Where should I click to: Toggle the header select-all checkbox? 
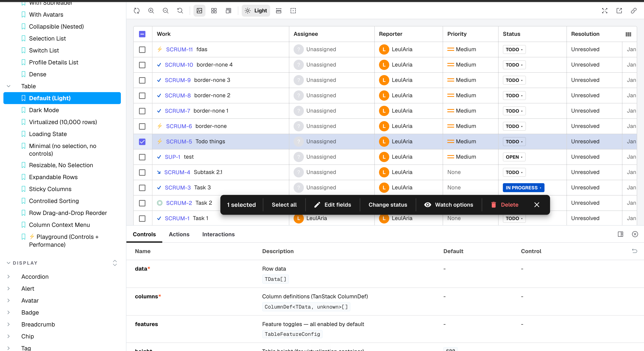[x=142, y=34]
